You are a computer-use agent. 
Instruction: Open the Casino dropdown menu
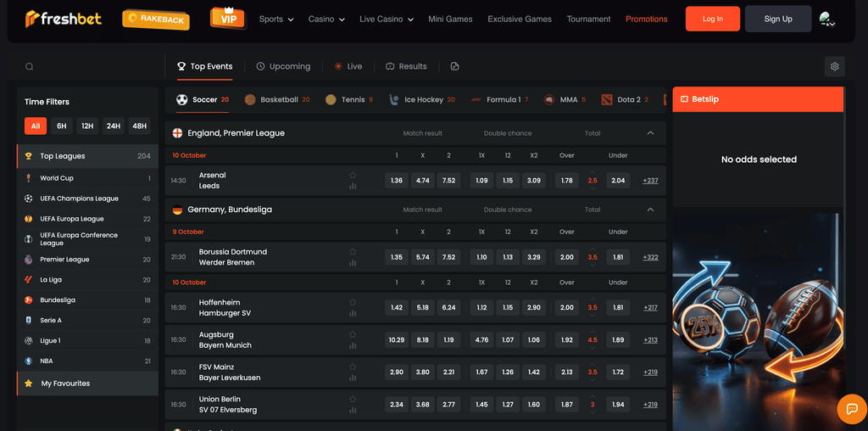[x=326, y=19]
